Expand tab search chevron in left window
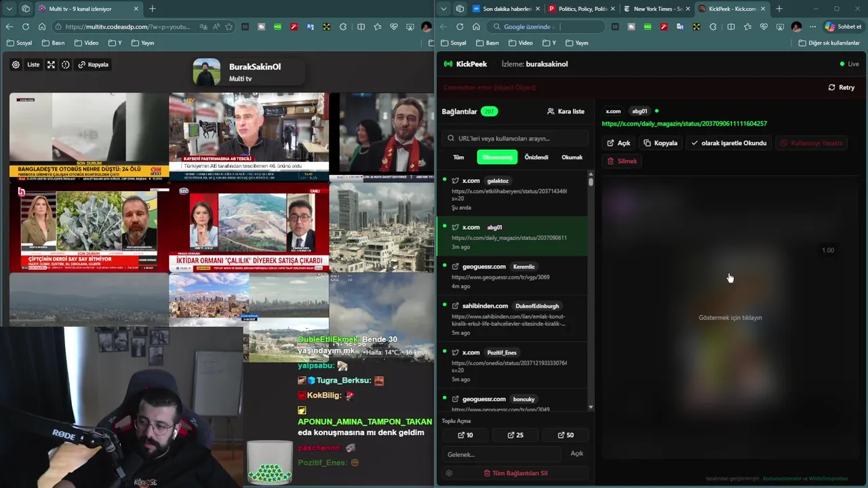 tap(9, 9)
